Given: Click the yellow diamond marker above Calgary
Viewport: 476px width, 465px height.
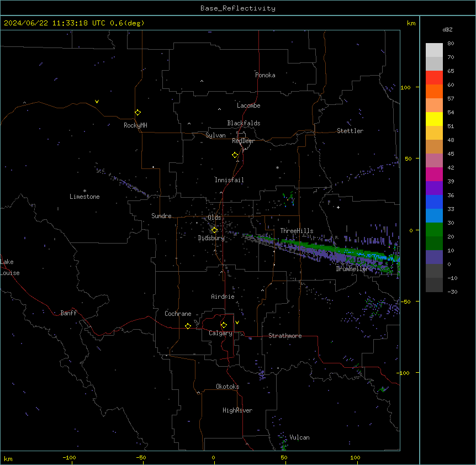Looking at the screenshot, I should (224, 325).
